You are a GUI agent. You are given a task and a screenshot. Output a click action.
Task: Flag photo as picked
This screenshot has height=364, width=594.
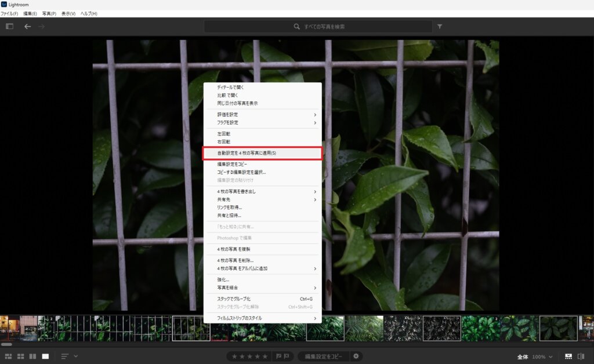pos(278,356)
